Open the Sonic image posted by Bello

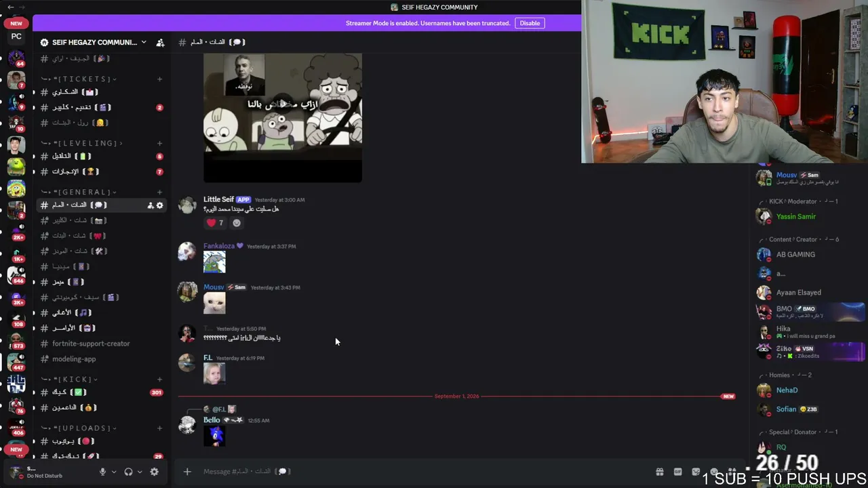click(x=214, y=436)
